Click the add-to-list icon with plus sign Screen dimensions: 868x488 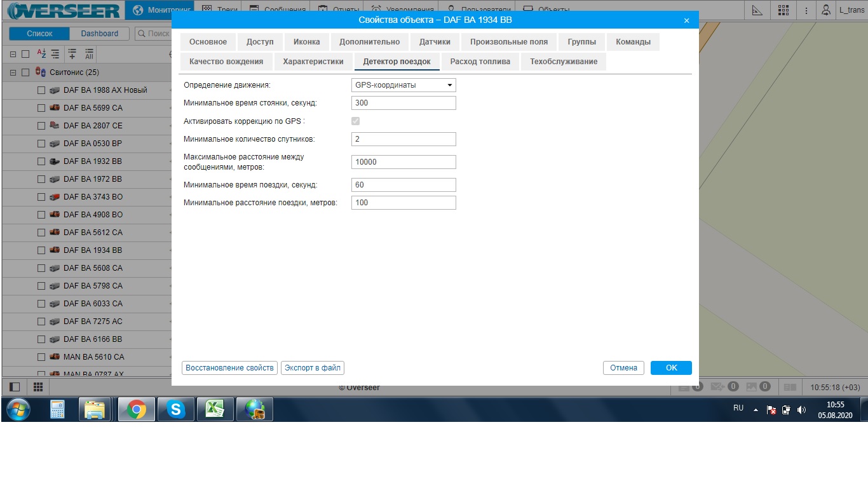pyautogui.click(x=72, y=54)
